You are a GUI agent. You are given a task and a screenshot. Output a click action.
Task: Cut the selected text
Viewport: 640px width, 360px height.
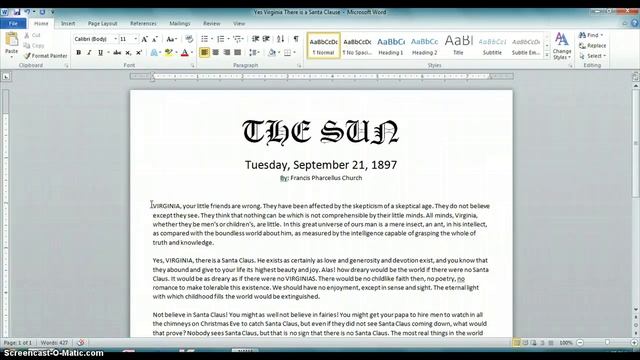click(32, 36)
